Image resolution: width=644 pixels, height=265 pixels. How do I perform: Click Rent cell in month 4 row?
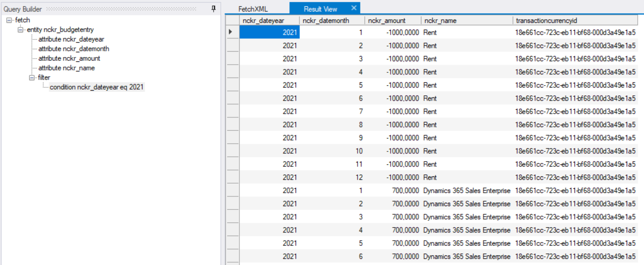(467, 72)
